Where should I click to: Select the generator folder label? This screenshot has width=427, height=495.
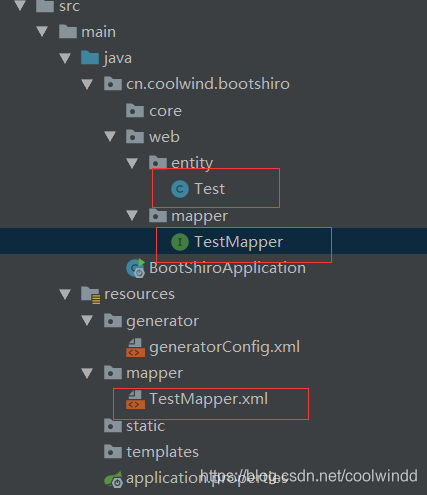click(x=162, y=321)
